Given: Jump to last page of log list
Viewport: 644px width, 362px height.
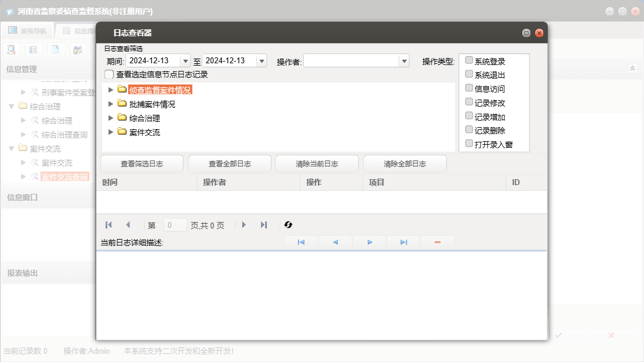Looking at the screenshot, I should tap(264, 225).
